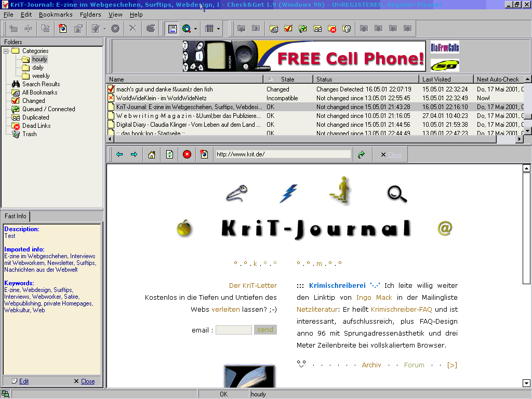Open the Edit menu
This screenshot has width=532, height=399.
26,15
